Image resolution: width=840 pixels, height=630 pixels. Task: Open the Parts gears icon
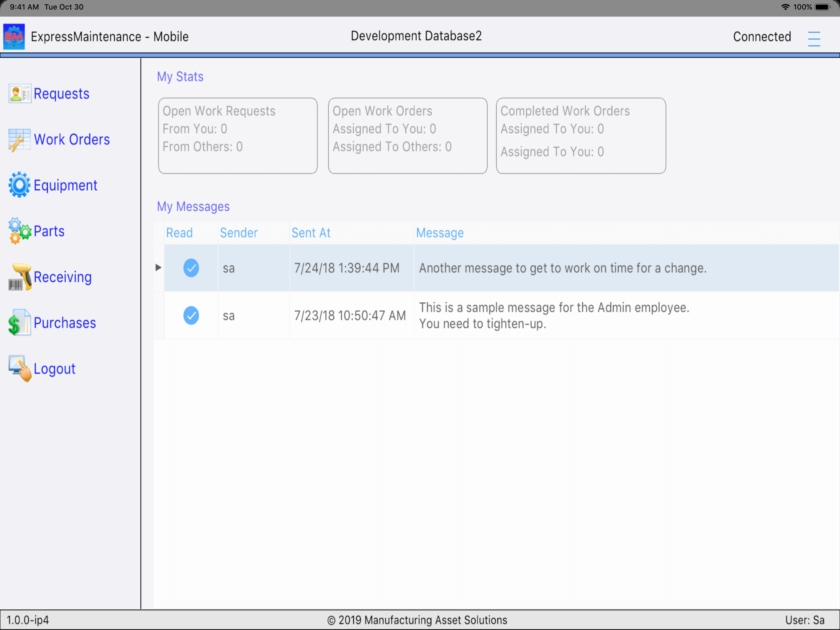pos(20,231)
